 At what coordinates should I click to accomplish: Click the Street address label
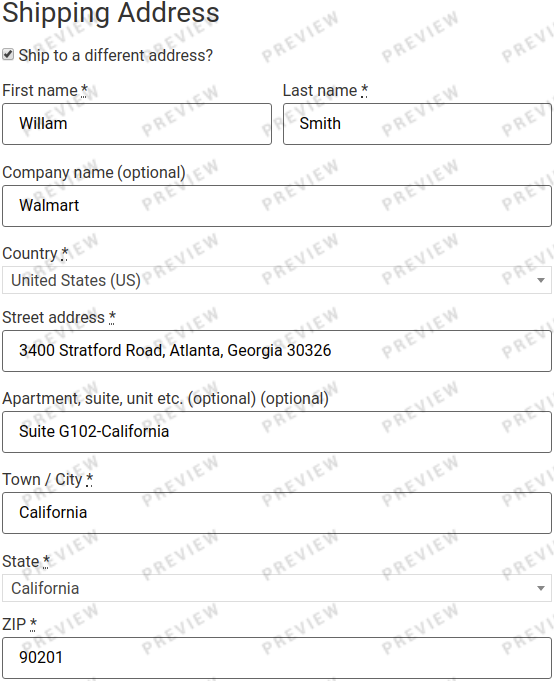(x=53, y=317)
